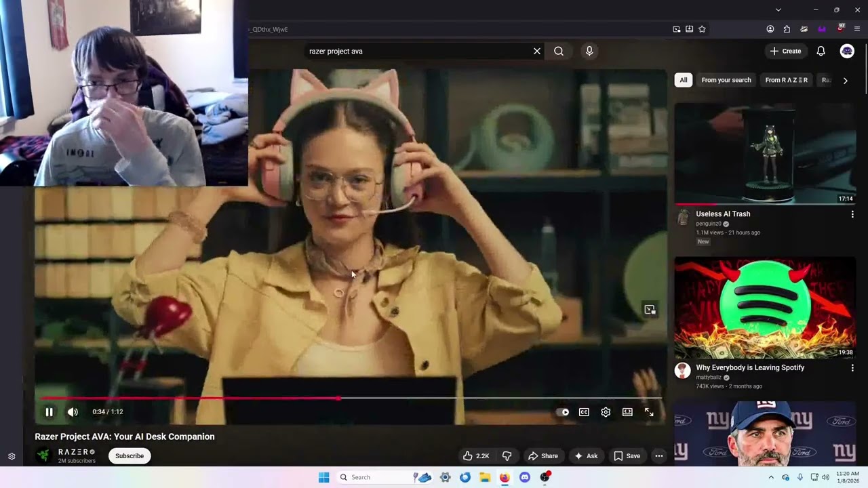
Task: Show more filter chips with the arrow
Action: point(845,81)
